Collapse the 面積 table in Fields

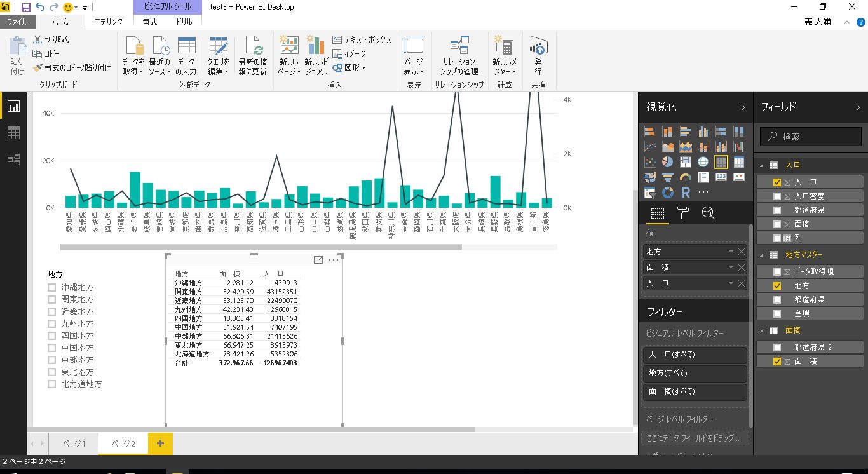click(763, 330)
